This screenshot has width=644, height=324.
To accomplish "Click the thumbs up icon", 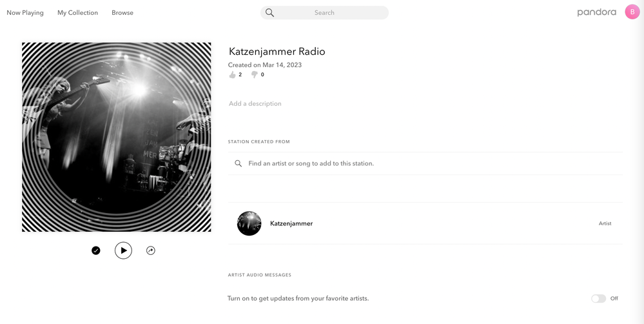I will [x=233, y=74].
